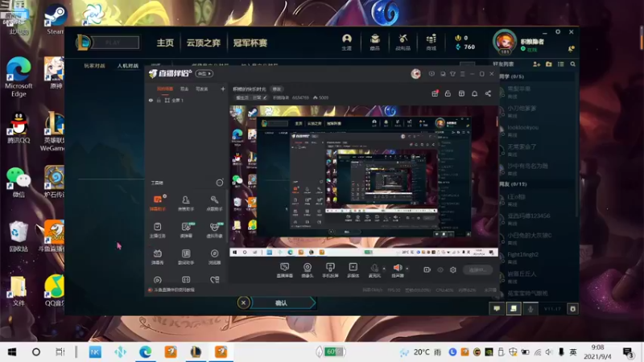The height and width of the screenshot is (362, 644).
Task: Click the dropdown pill next to 直播伴侣 logo
Action: [204, 73]
